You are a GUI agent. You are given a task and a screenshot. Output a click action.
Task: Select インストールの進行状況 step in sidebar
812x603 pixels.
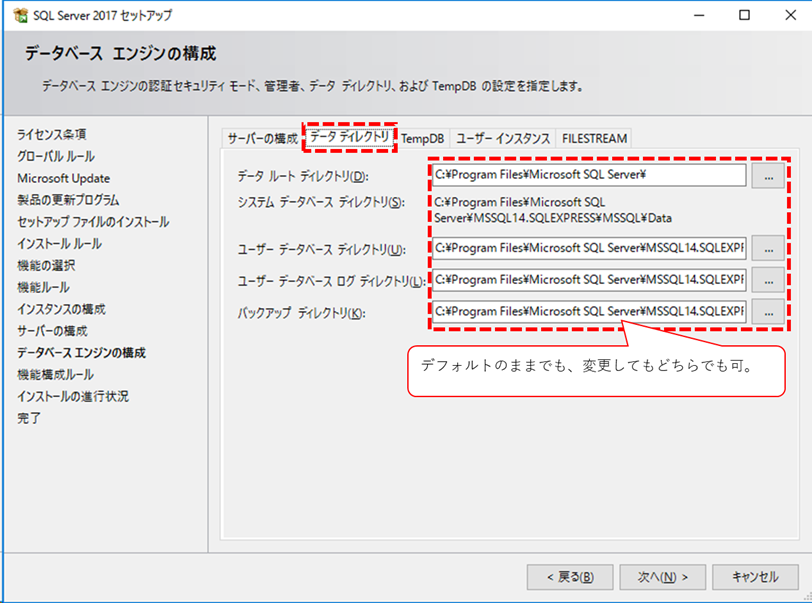point(73,396)
